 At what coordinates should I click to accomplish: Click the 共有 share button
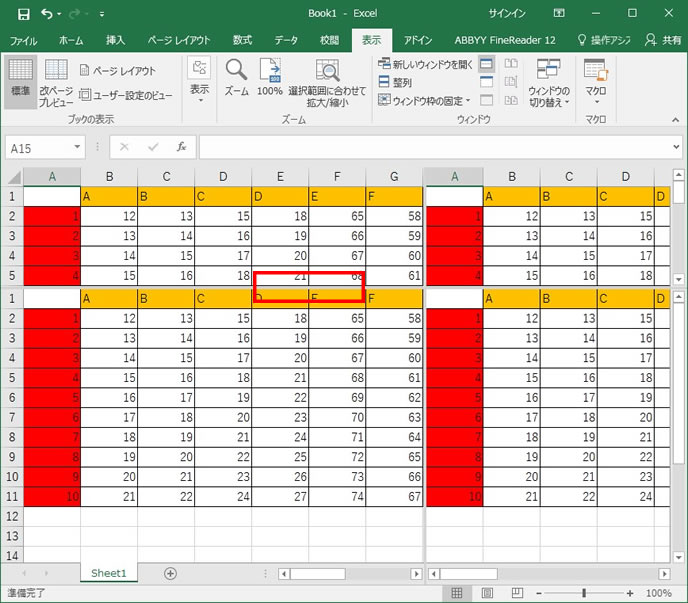tap(663, 40)
